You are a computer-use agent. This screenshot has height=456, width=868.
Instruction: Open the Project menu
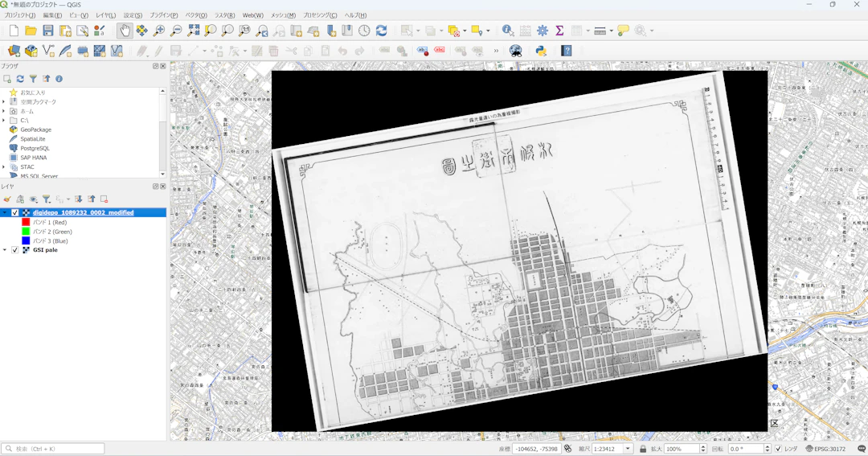click(19, 15)
